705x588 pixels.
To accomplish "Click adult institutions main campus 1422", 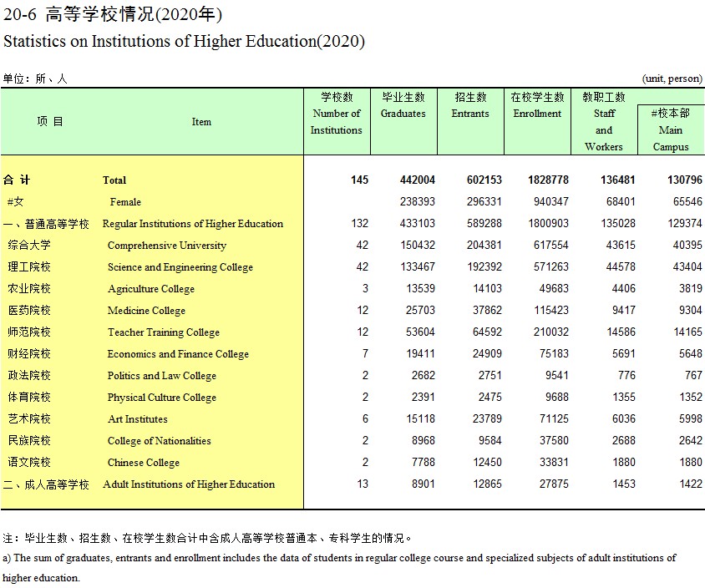I will click(690, 484).
